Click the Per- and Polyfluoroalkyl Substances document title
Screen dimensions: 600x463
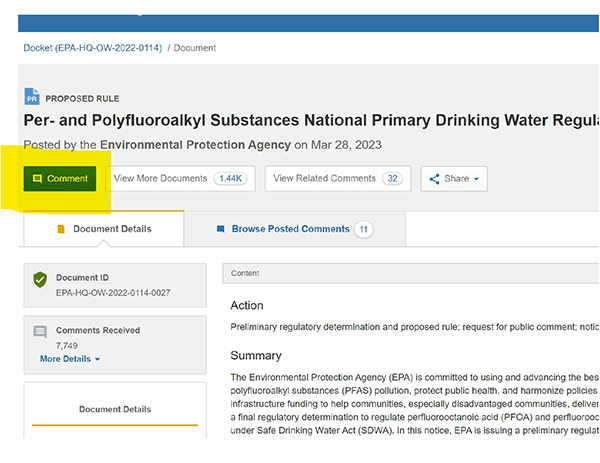(x=311, y=120)
